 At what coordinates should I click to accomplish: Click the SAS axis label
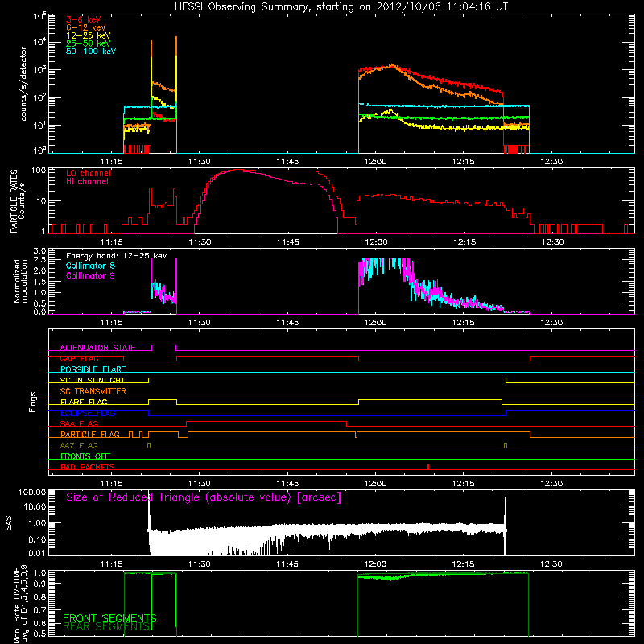point(9,522)
